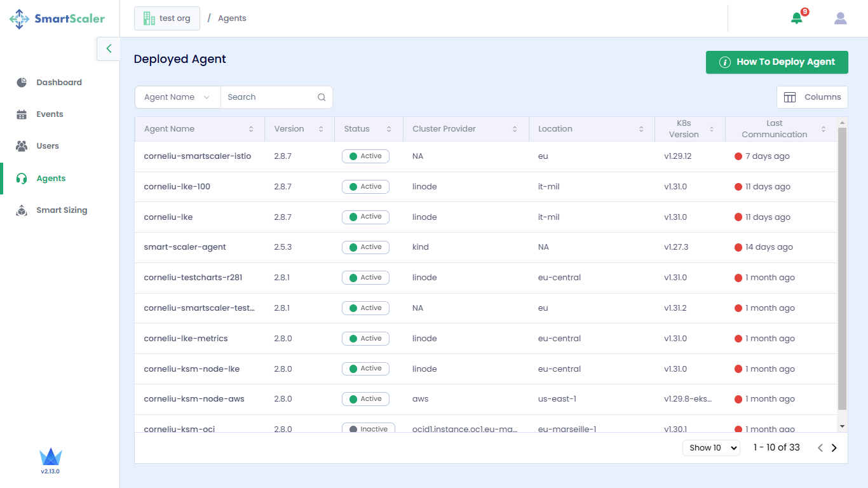
Task: Click the Agents breadcrumb
Action: click(x=232, y=18)
